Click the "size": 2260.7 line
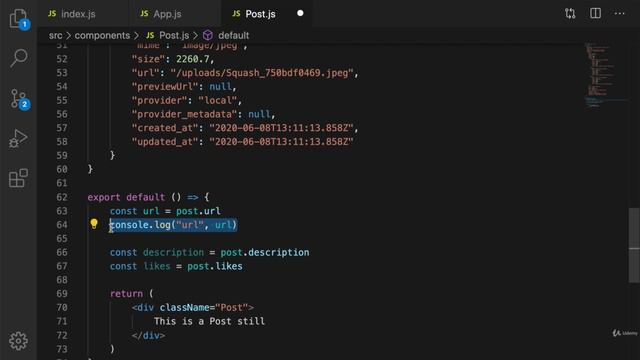 173,59
